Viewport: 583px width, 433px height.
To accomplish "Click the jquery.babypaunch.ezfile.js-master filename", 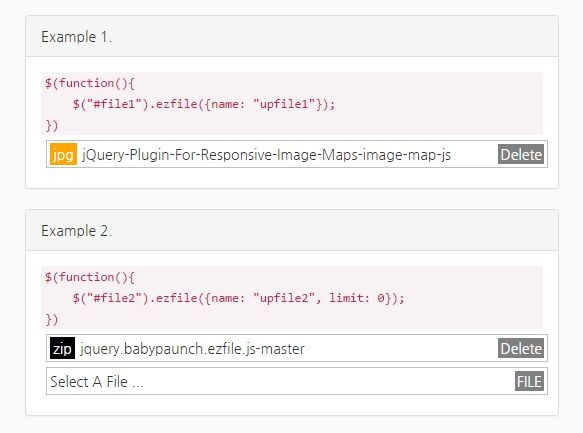I will pyautogui.click(x=192, y=349).
